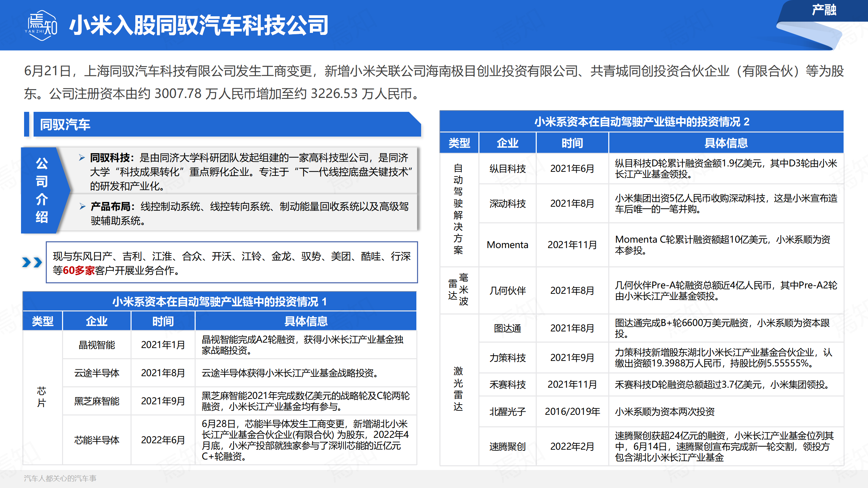The height and width of the screenshot is (488, 868).
Task: Click the 具体信息 header in table 2
Action: click(x=726, y=143)
